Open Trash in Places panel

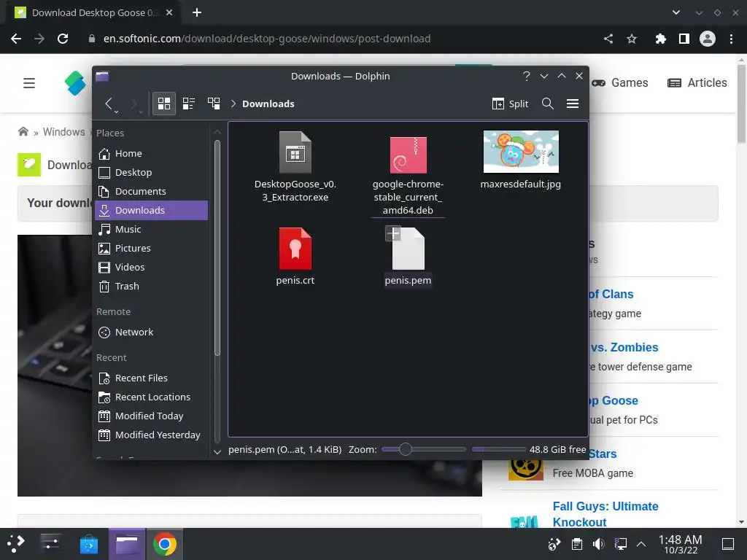point(152,286)
